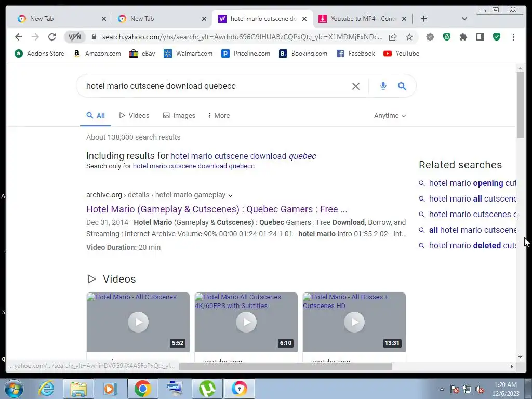The image size is (532, 399).
Task: Go back to the previous page
Action: (19, 37)
